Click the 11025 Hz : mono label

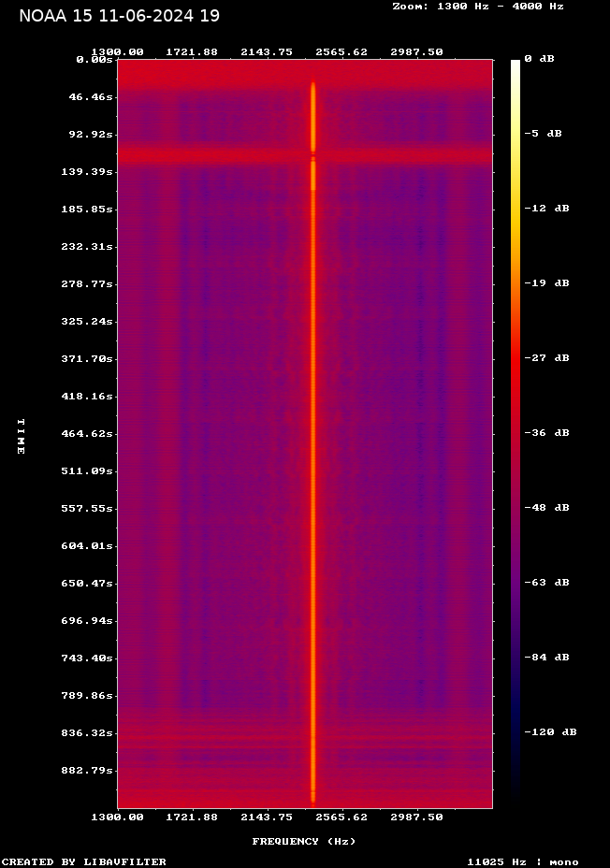click(523, 862)
